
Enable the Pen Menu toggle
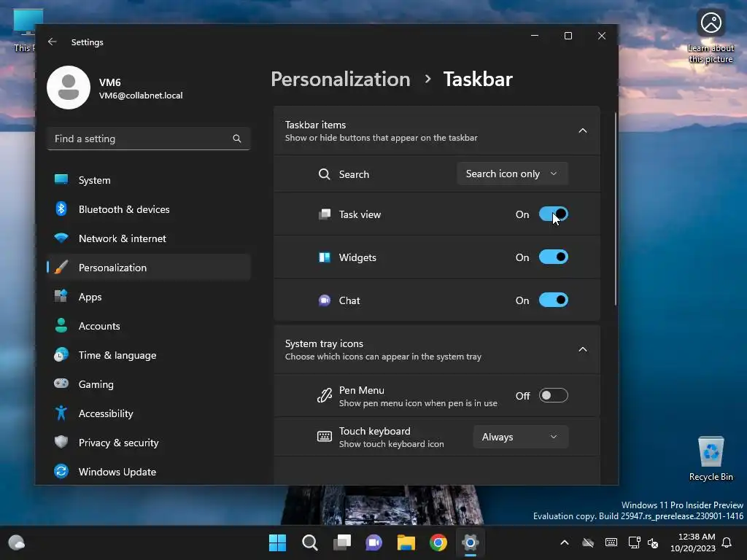click(x=553, y=395)
